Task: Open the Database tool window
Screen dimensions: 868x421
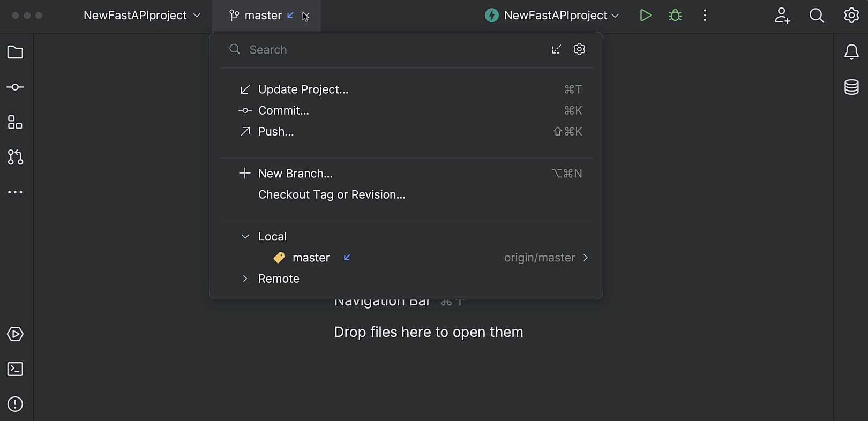Action: tap(851, 87)
